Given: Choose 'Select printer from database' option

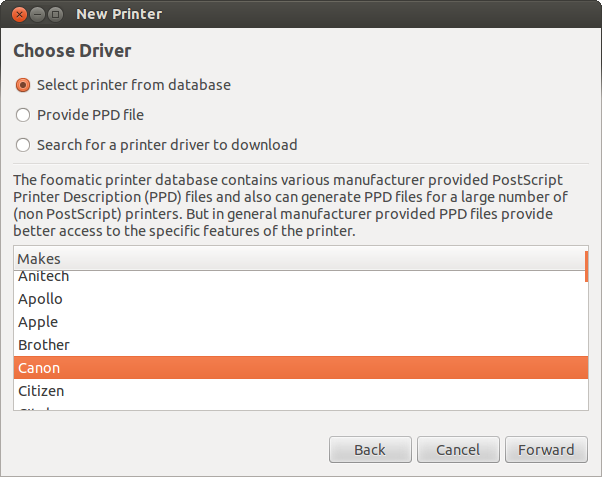Looking at the screenshot, I should (x=23, y=85).
